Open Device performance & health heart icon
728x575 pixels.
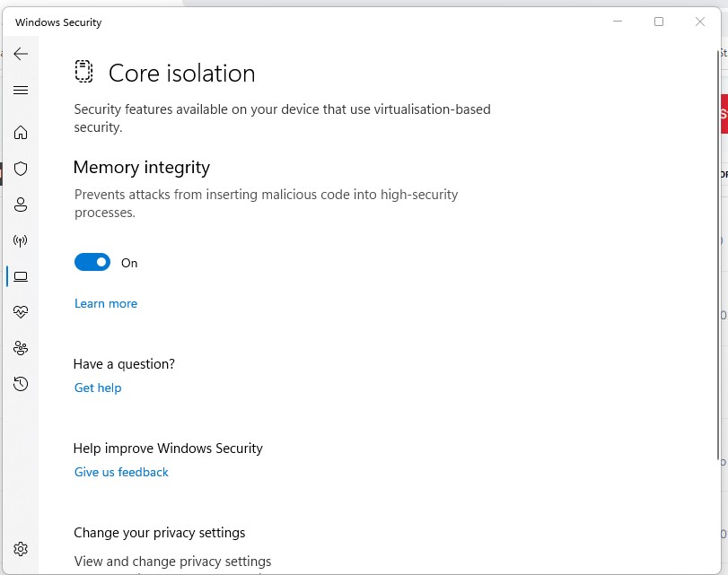(21, 312)
